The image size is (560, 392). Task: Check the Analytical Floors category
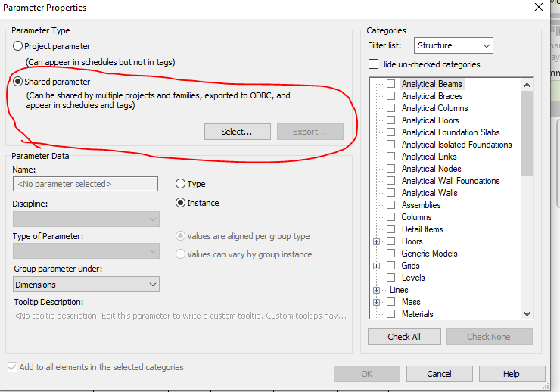click(391, 120)
